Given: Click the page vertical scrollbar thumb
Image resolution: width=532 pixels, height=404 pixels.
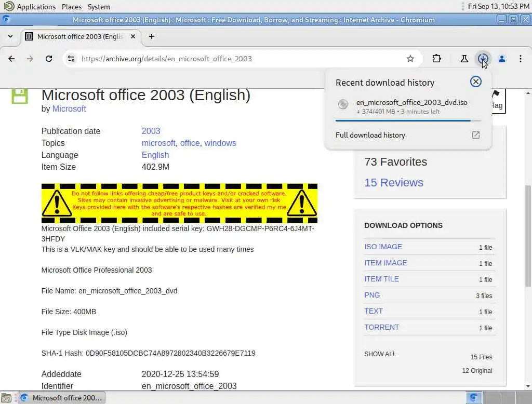Looking at the screenshot, I should 528,236.
